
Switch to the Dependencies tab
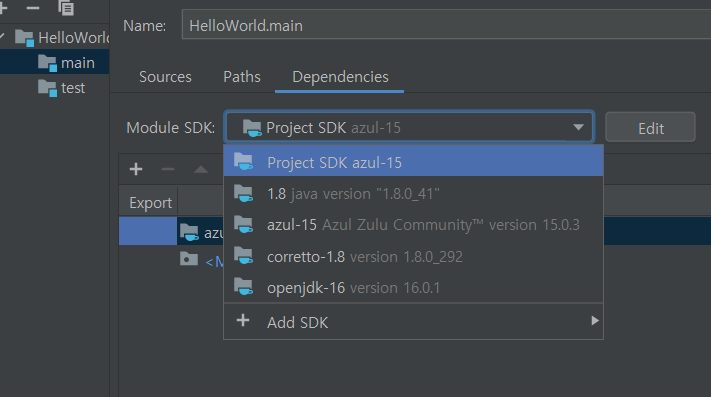(340, 77)
